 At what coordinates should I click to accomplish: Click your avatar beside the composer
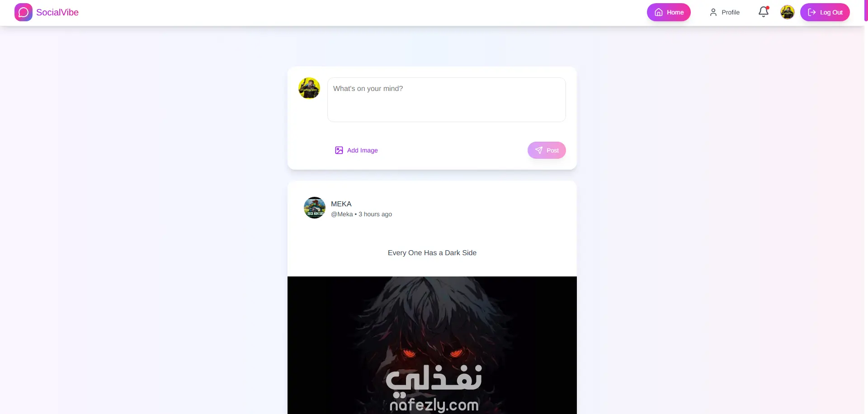[x=309, y=88]
